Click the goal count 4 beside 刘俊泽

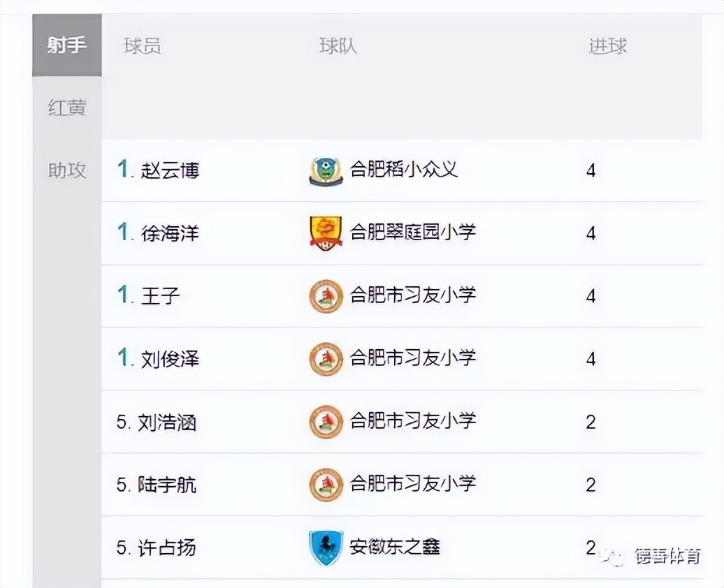pyautogui.click(x=591, y=358)
